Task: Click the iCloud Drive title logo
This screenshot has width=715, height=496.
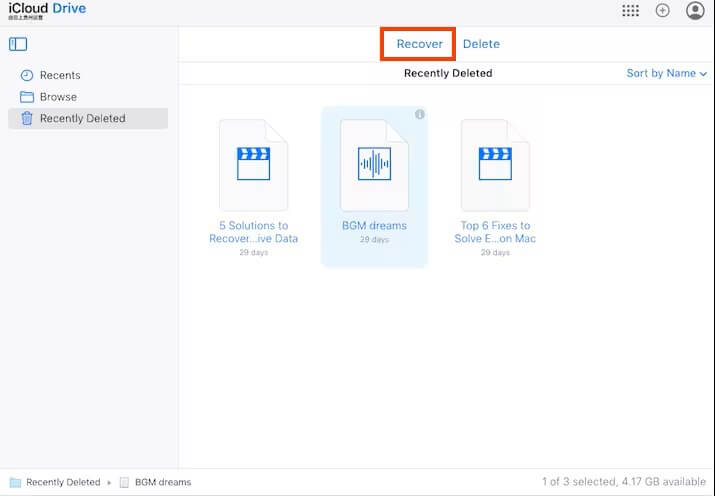Action: [47, 9]
